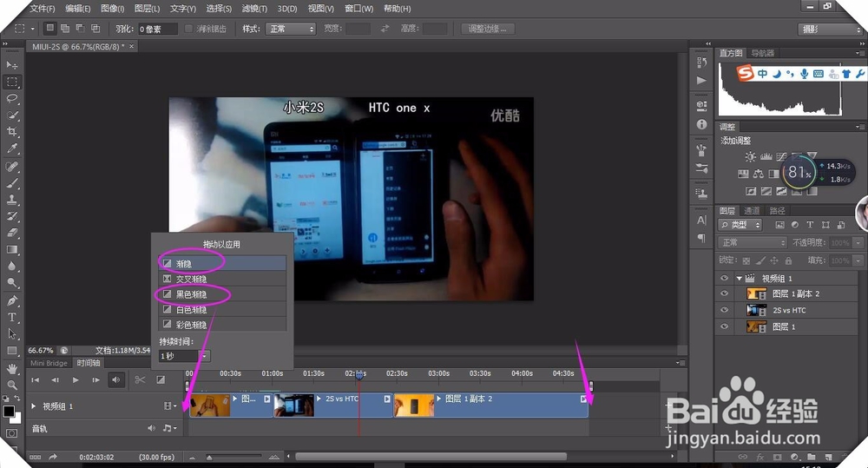Open the 持续时间 duration dropdown

click(x=204, y=356)
